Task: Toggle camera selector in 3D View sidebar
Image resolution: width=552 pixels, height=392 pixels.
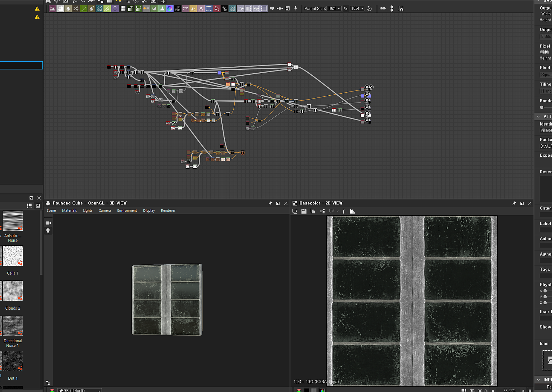Action: 48,223
